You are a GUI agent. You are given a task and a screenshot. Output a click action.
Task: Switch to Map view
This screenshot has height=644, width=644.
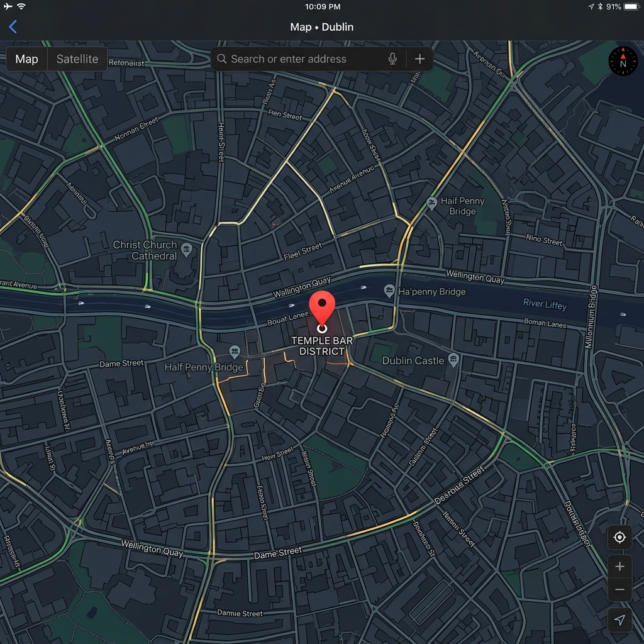click(26, 59)
